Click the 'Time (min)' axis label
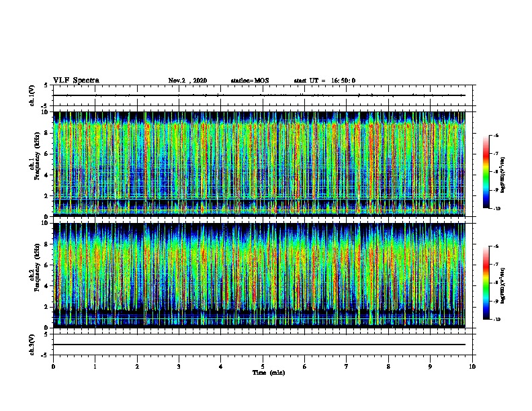Viewport: 532px width, 411px height. (x=269, y=373)
